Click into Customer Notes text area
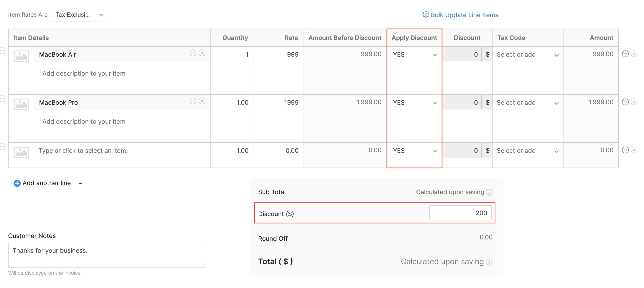The height and width of the screenshot is (288, 644). pyautogui.click(x=107, y=255)
